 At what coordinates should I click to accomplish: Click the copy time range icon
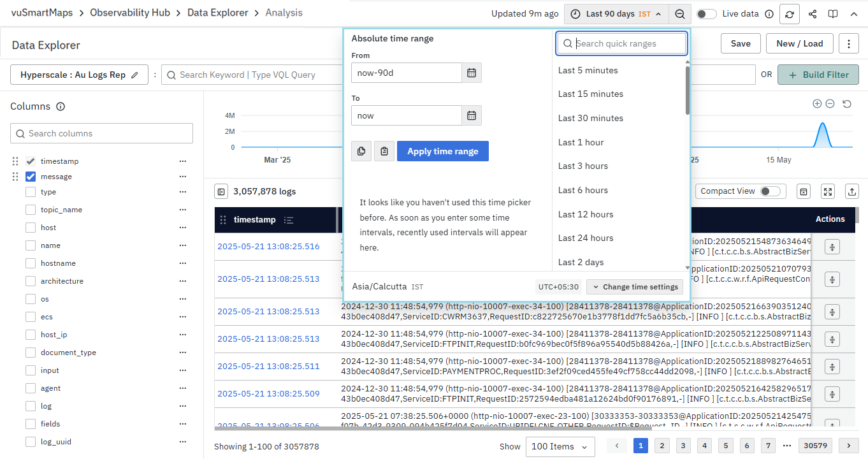[361, 151]
